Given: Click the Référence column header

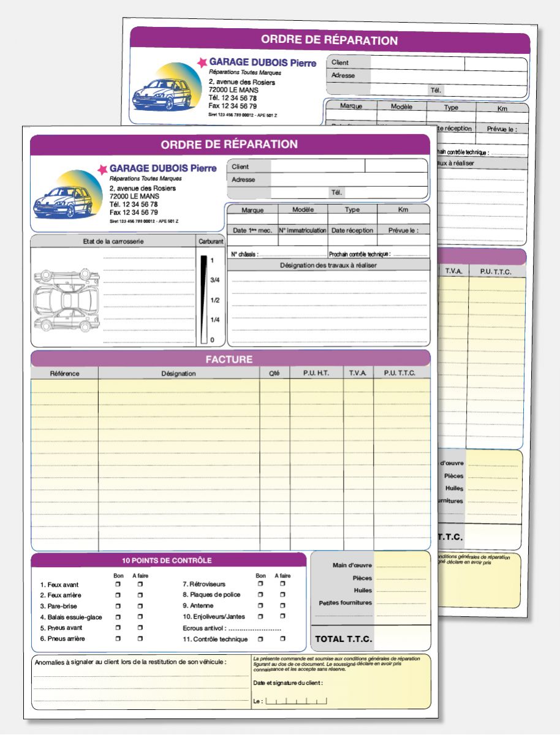Looking at the screenshot, I should pos(65,373).
